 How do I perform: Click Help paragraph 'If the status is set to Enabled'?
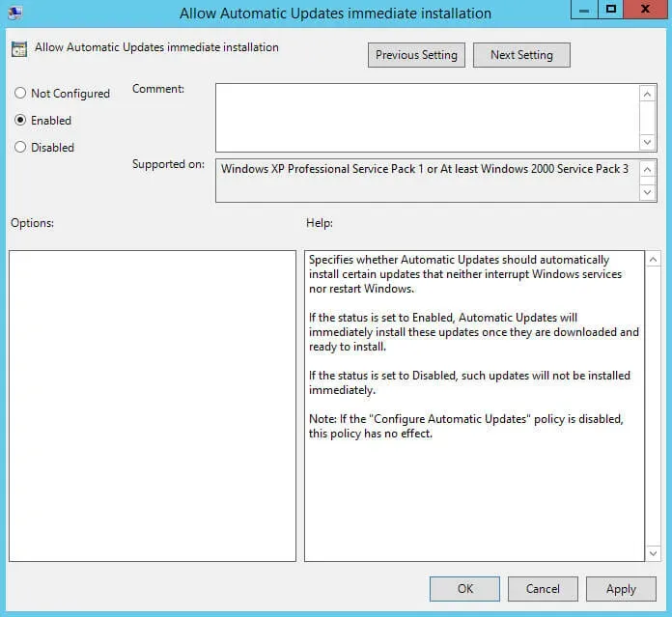473,331
